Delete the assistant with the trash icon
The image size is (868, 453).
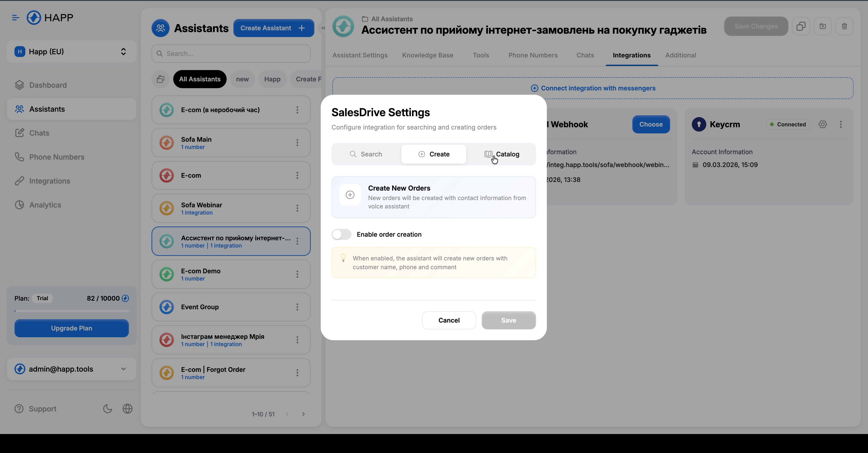coord(844,26)
